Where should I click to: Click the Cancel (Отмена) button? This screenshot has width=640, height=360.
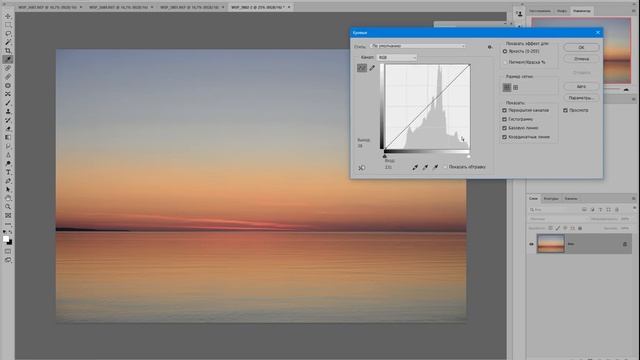(x=581, y=59)
